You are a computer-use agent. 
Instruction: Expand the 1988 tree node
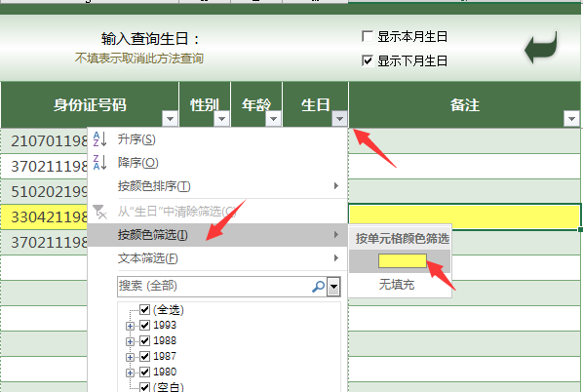130,341
